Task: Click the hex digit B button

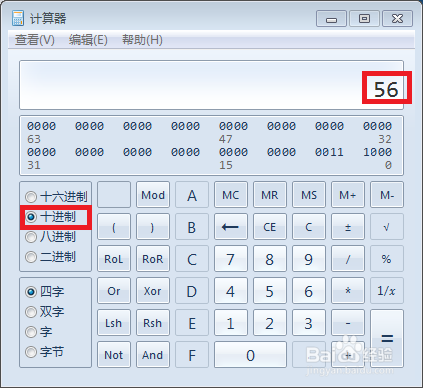Action: 192,227
